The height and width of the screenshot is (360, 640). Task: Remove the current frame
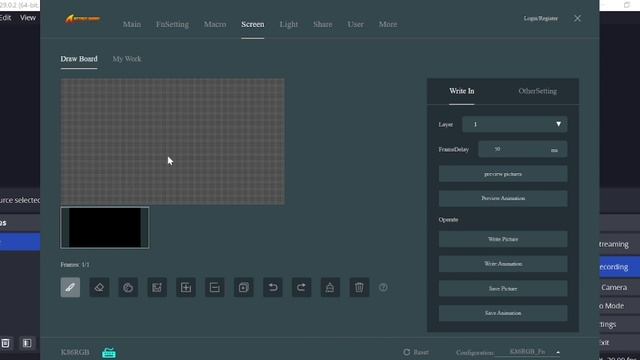click(x=215, y=287)
